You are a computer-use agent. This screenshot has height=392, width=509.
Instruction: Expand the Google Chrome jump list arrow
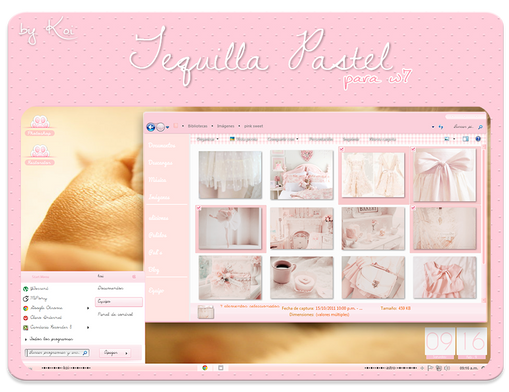[x=88, y=308]
